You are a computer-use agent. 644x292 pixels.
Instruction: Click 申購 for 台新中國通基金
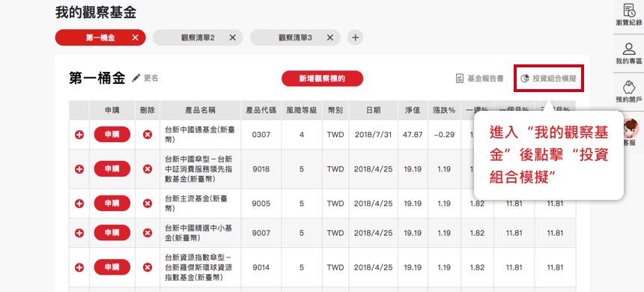(x=112, y=134)
